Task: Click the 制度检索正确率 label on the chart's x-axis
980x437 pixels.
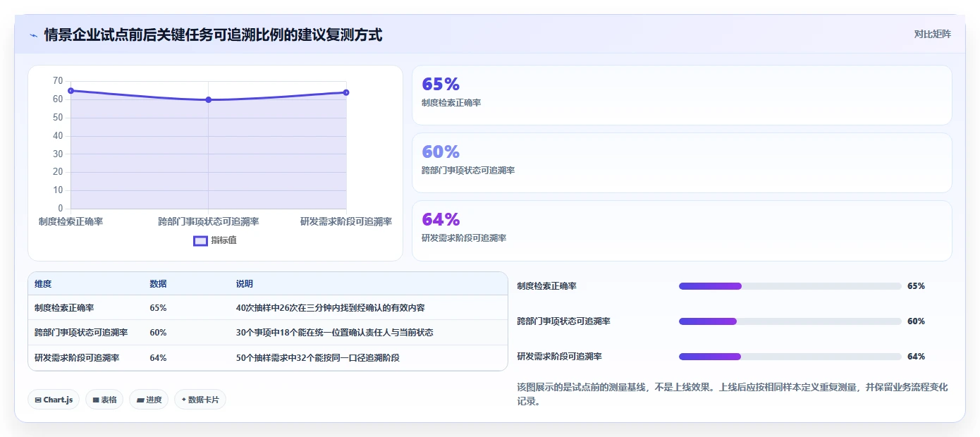Action: 71,221
